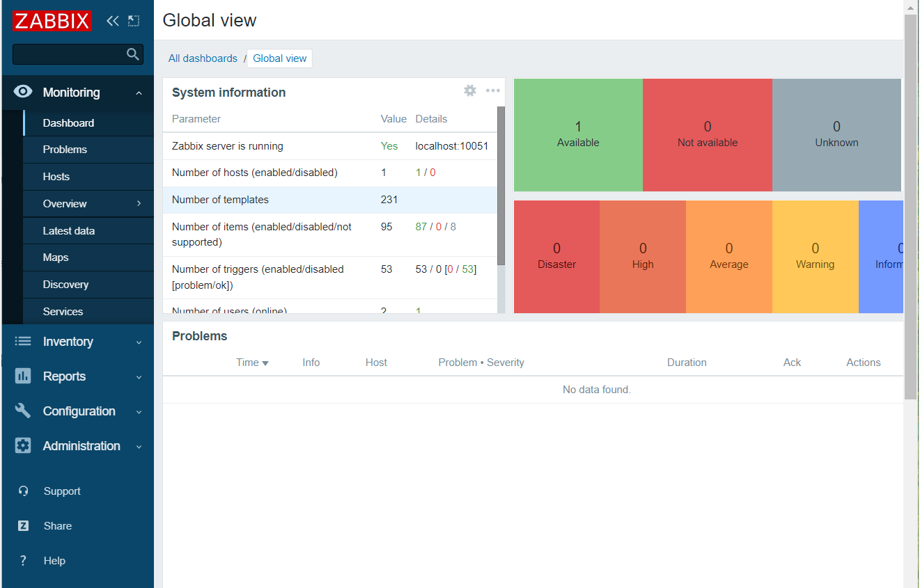Click the red Disaster severity block

[x=556, y=256]
